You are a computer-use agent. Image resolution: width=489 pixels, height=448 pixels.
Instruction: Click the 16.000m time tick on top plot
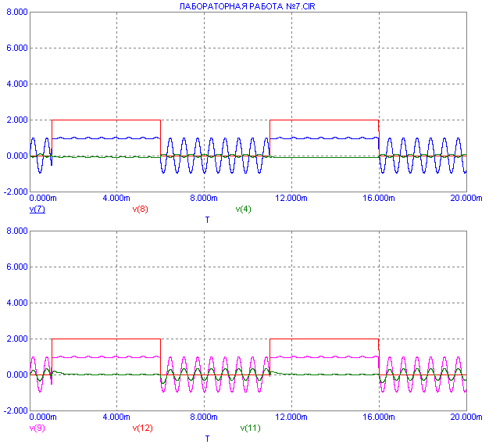(379, 199)
